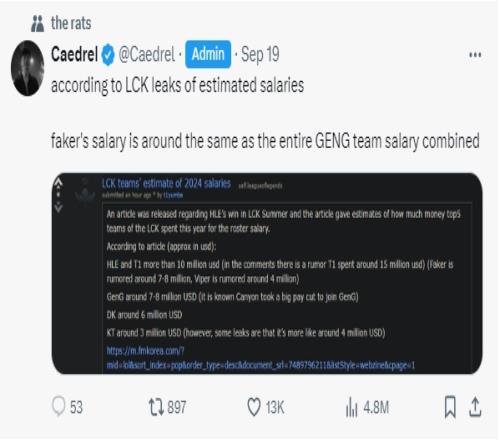Expand the embedded Reddit screenshot image

pos(267,273)
